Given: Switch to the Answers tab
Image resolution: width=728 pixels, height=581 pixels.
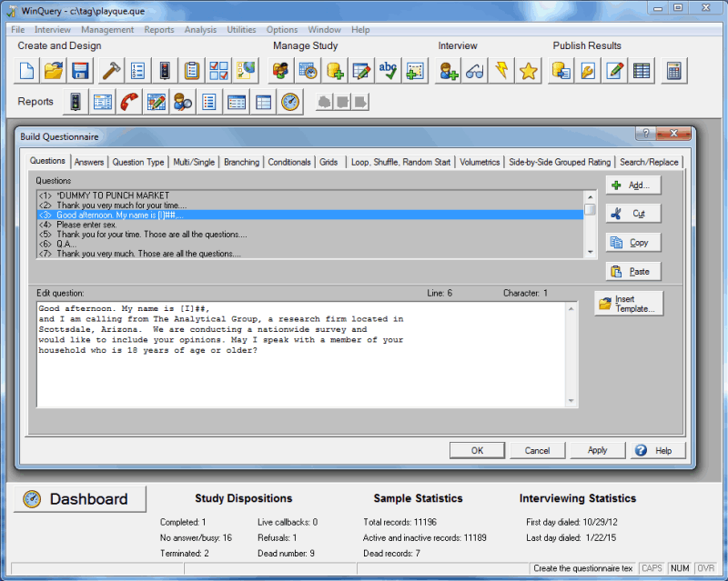Looking at the screenshot, I should [89, 162].
